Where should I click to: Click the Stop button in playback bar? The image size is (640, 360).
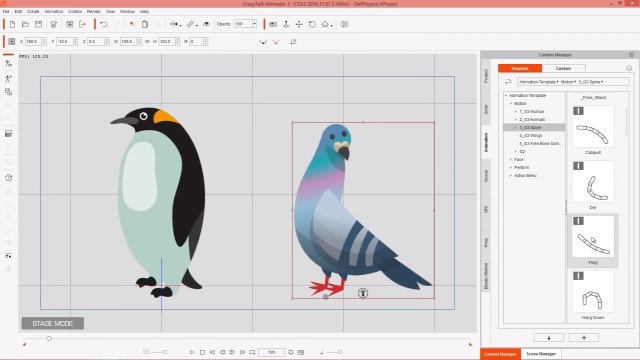coord(202,352)
